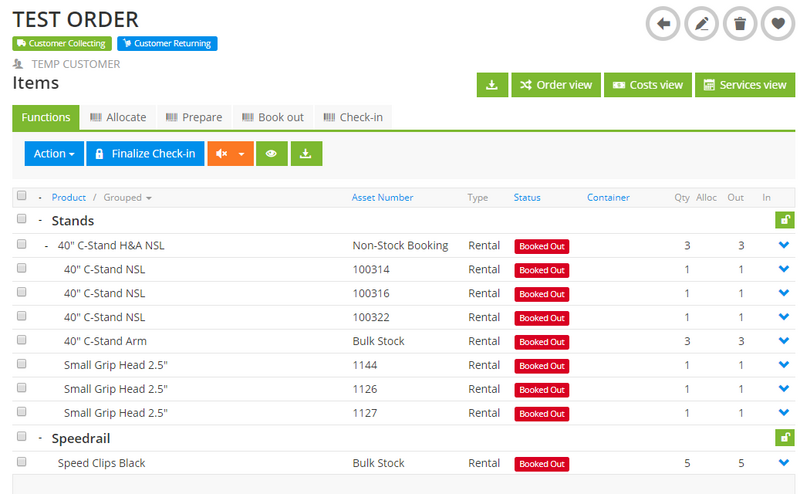Click the green download button beside Order view

(491, 85)
